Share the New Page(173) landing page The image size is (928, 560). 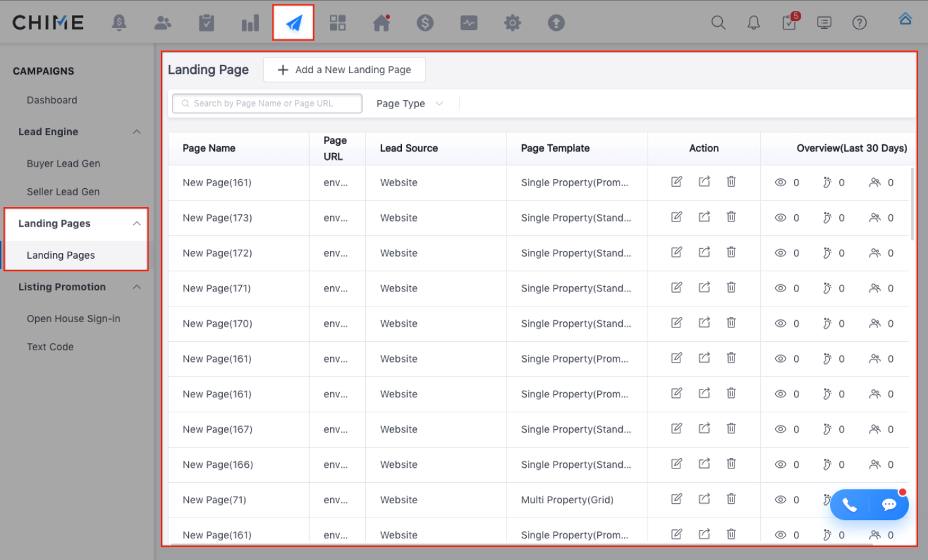click(x=704, y=217)
